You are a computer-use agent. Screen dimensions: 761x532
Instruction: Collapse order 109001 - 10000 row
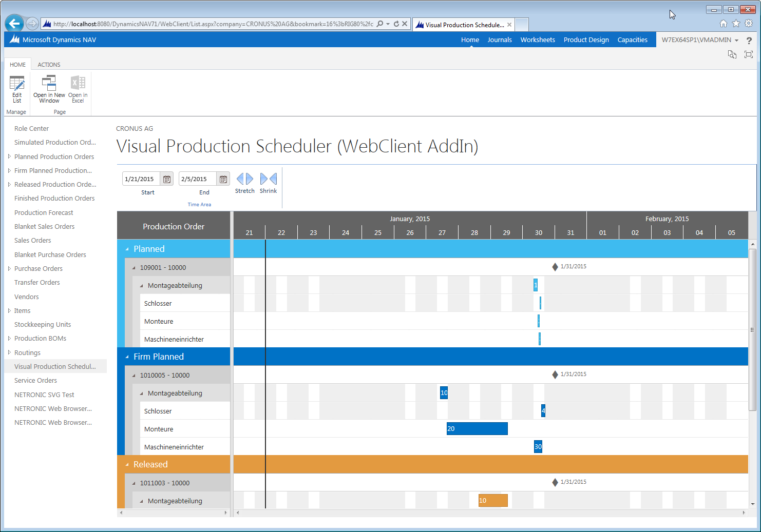click(134, 268)
